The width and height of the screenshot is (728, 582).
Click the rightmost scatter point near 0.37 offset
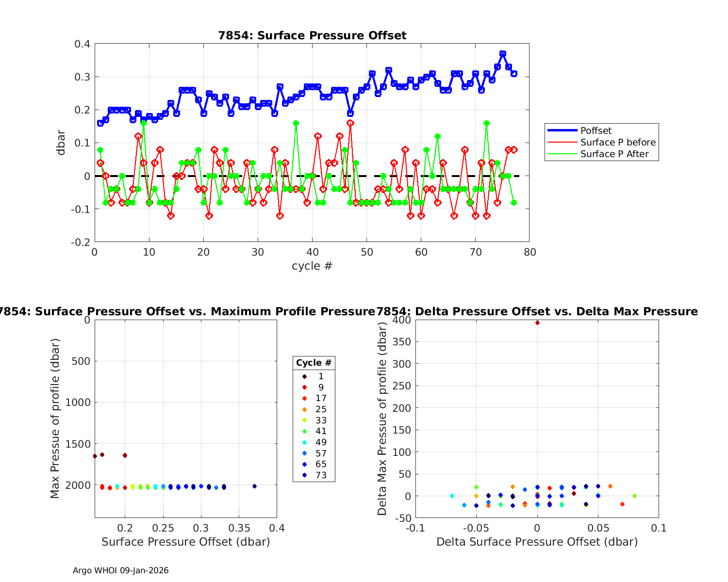(254, 486)
